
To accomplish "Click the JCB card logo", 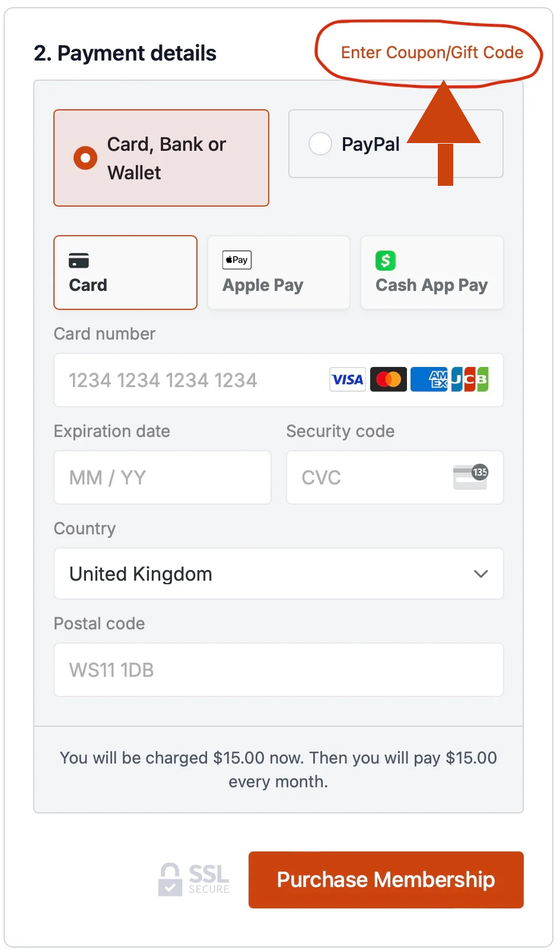I will coord(470,379).
